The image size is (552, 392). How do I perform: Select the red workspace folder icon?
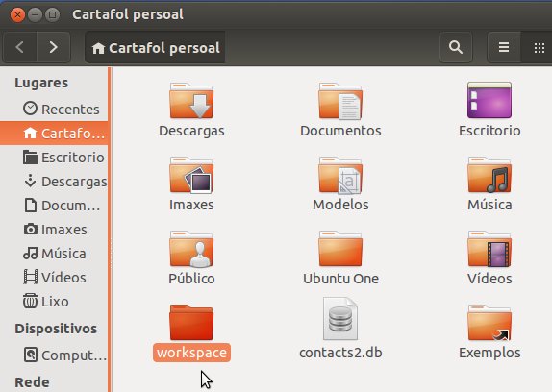coord(191,323)
